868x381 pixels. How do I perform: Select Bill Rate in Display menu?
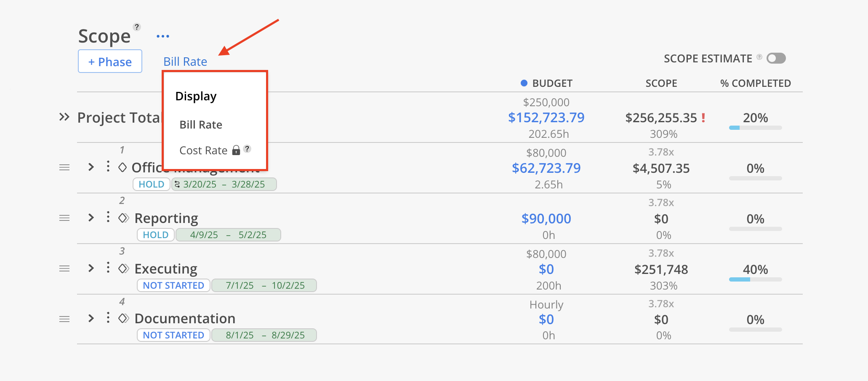tap(201, 125)
